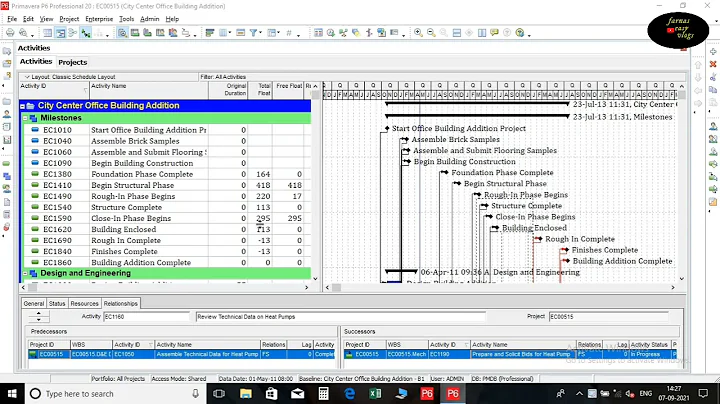Switch to the Resources details tab

click(x=84, y=303)
